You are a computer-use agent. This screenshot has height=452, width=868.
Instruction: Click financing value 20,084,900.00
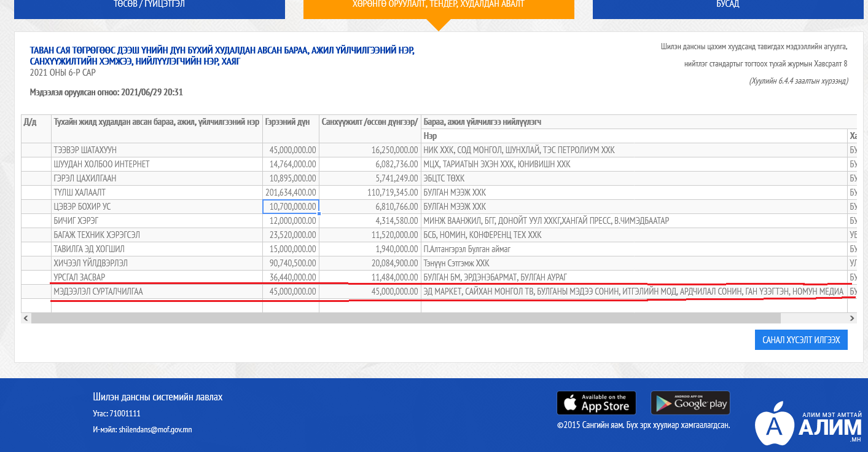pos(370,263)
